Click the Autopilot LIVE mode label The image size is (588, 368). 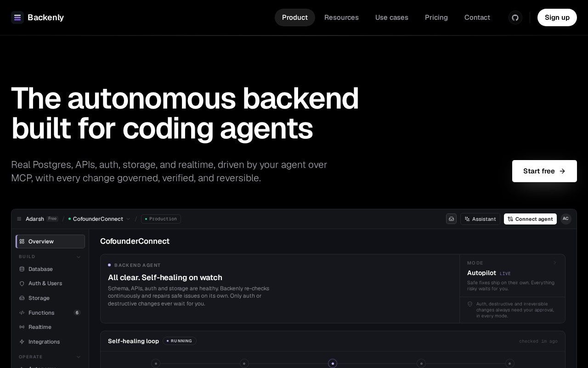click(489, 273)
